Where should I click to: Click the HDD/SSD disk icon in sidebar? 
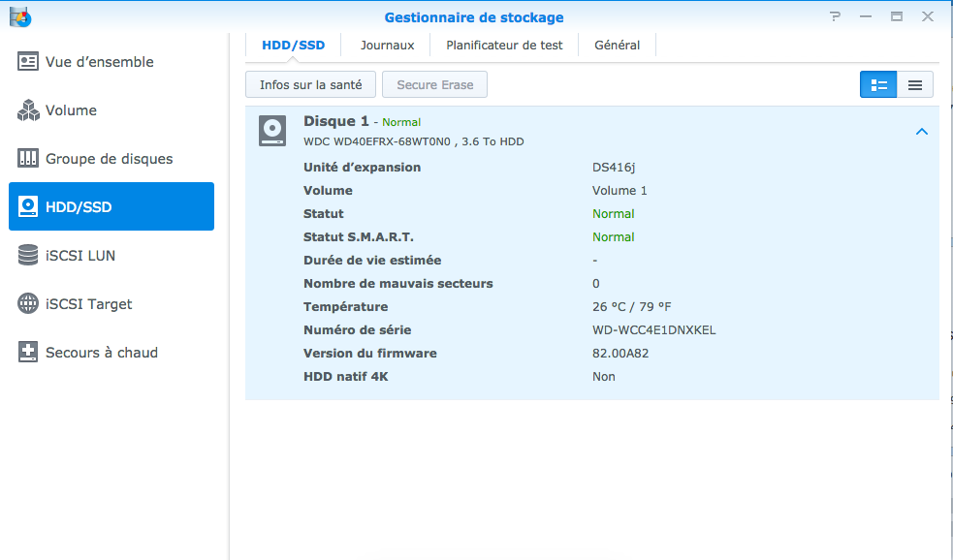click(28, 206)
